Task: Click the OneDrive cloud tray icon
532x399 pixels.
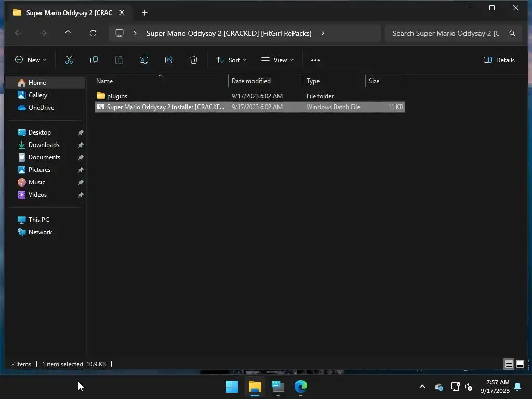Action: tap(438, 387)
